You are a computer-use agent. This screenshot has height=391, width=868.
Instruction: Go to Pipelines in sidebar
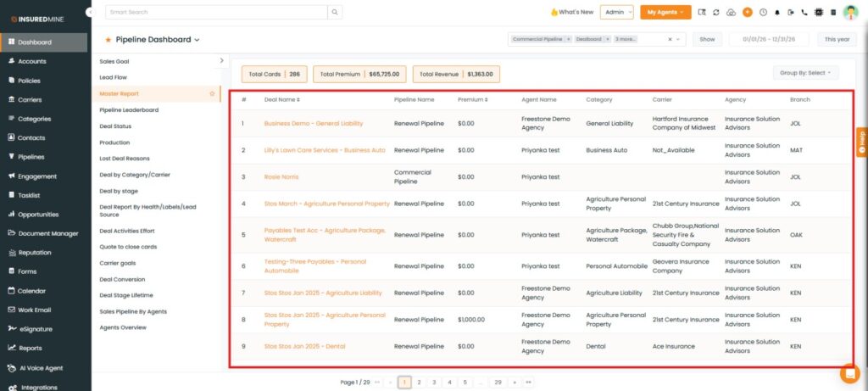[x=31, y=157]
